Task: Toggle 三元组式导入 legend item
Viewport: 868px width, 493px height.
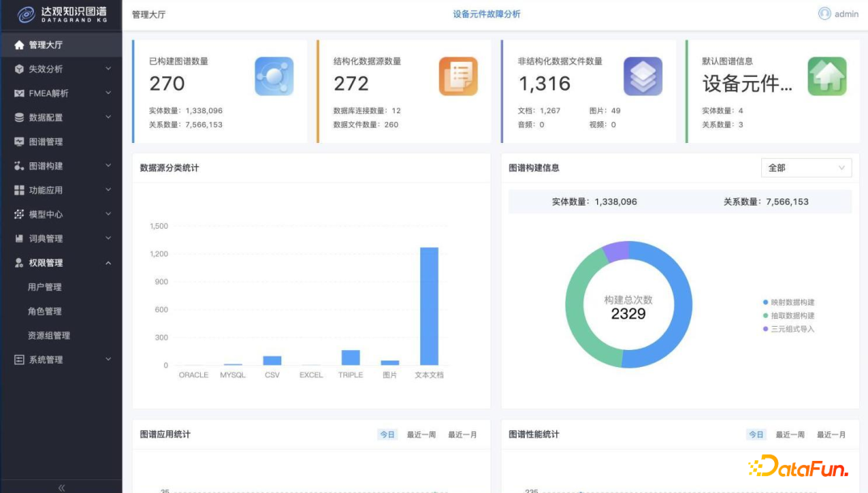Action: (x=789, y=328)
